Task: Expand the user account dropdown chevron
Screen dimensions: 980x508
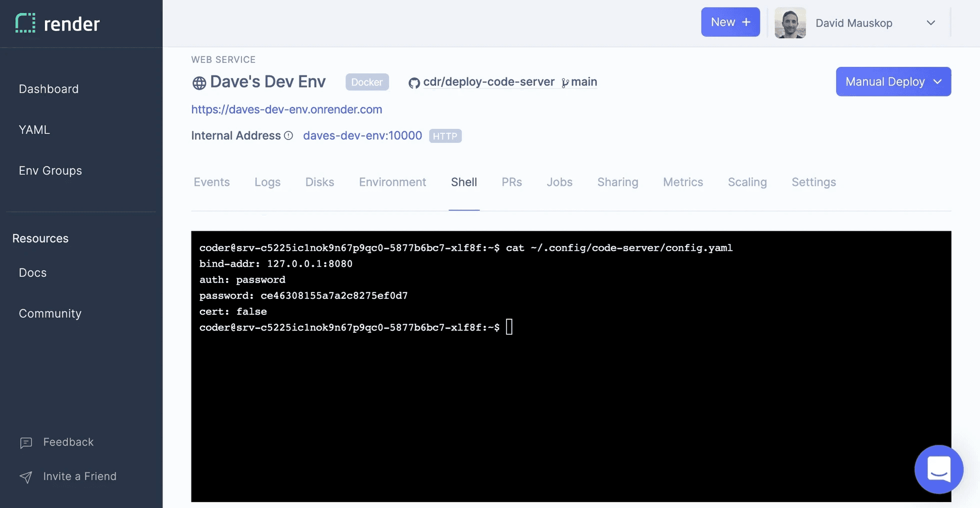Action: (930, 22)
